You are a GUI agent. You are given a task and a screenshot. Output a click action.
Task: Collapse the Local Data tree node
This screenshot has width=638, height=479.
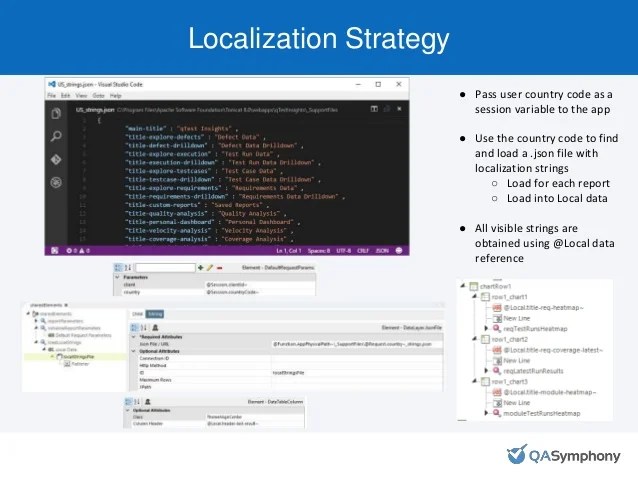coord(45,349)
